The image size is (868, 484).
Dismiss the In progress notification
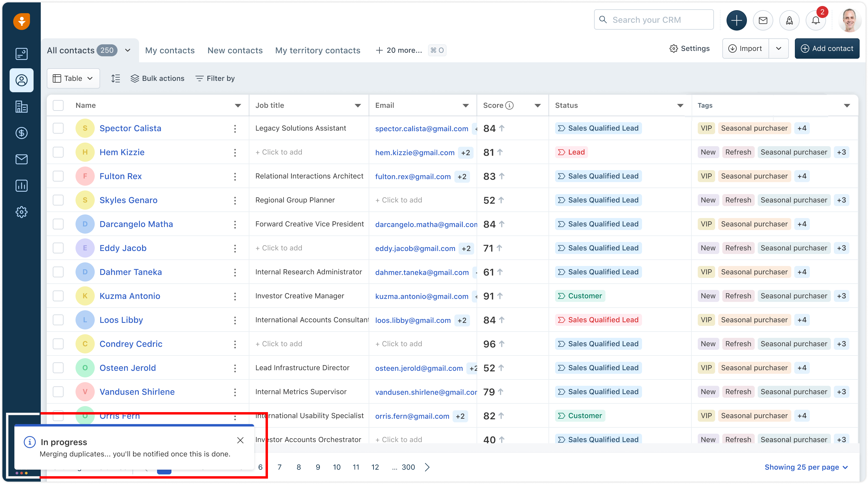240,440
